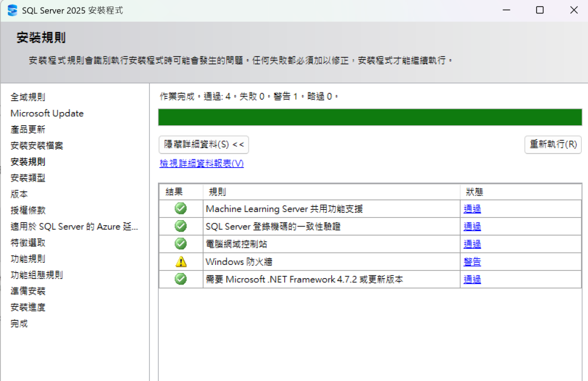This screenshot has height=381, width=588.
Task: Select 安裝規則 step in sidebar
Action: click(x=28, y=162)
